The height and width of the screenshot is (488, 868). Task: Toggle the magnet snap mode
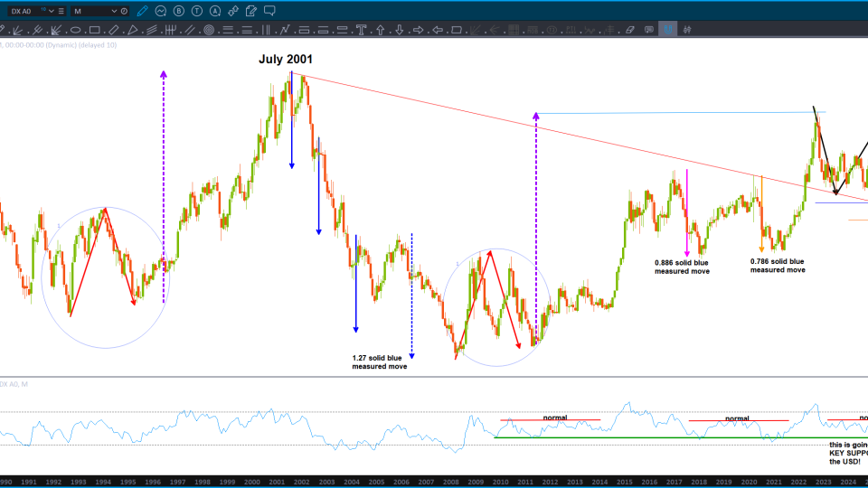tap(668, 30)
